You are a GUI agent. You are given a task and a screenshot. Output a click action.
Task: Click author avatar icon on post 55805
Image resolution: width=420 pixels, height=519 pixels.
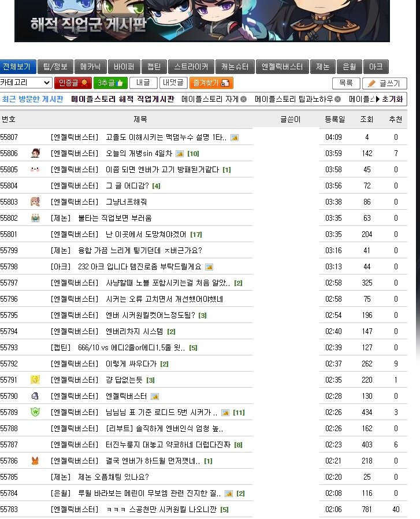(35, 169)
